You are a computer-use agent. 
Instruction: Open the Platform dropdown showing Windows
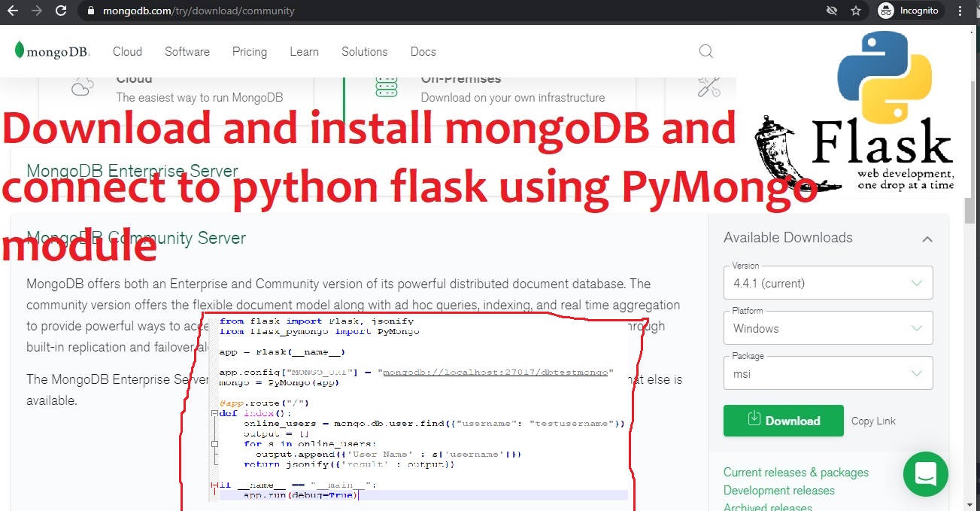click(x=827, y=327)
